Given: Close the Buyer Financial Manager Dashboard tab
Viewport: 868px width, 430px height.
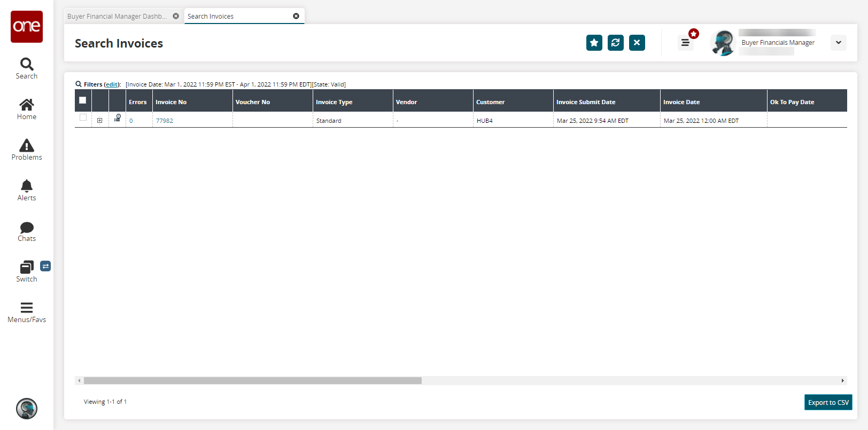Looking at the screenshot, I should (176, 16).
